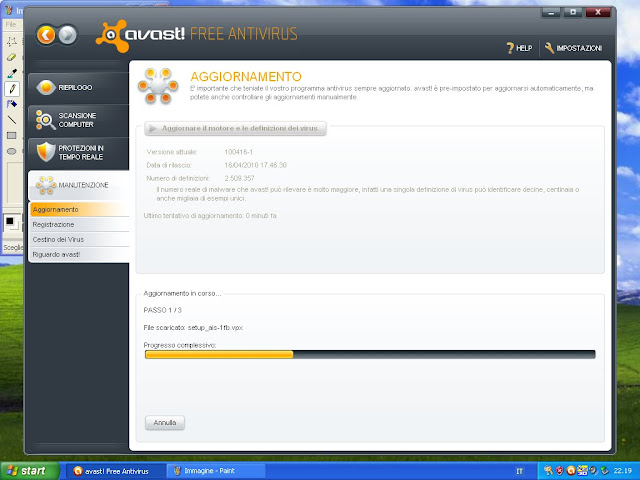640x480 pixels.
Task: Click the overall update progress bar
Action: point(370,354)
